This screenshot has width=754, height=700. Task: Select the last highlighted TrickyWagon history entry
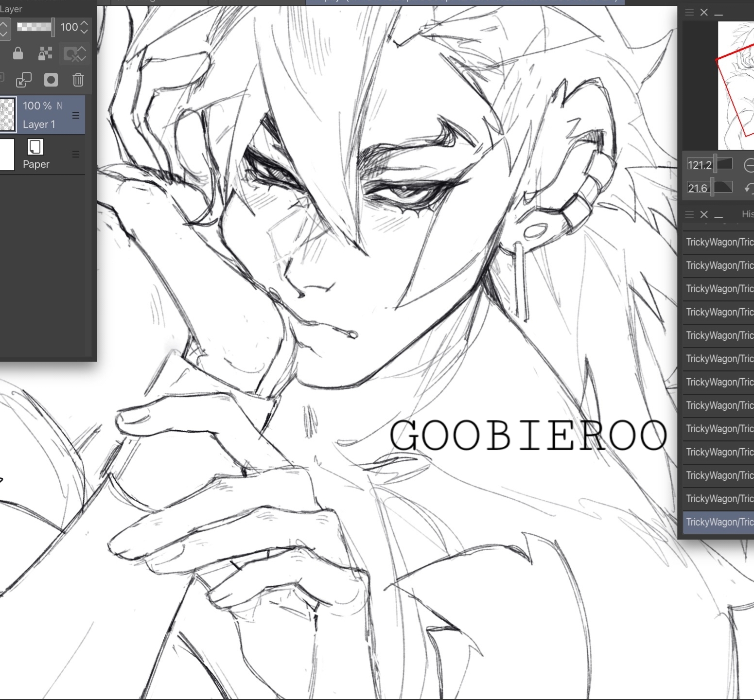[x=719, y=522]
